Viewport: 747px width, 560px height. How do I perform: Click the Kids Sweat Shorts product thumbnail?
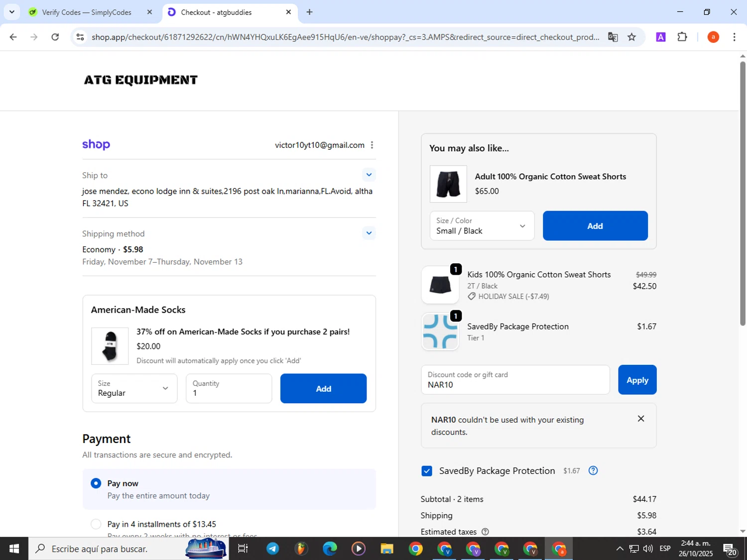point(440,285)
